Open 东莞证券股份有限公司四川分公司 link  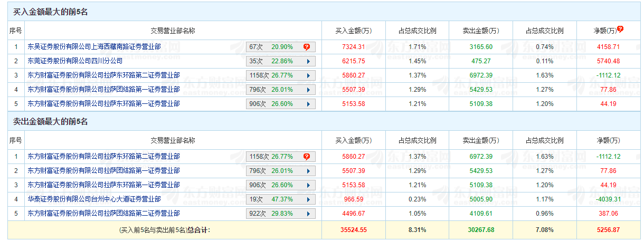coord(75,61)
